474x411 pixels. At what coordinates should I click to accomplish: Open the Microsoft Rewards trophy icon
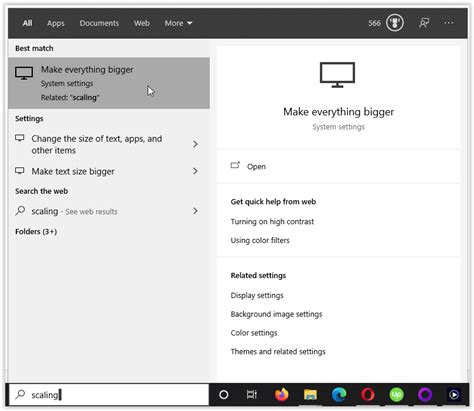tap(395, 23)
